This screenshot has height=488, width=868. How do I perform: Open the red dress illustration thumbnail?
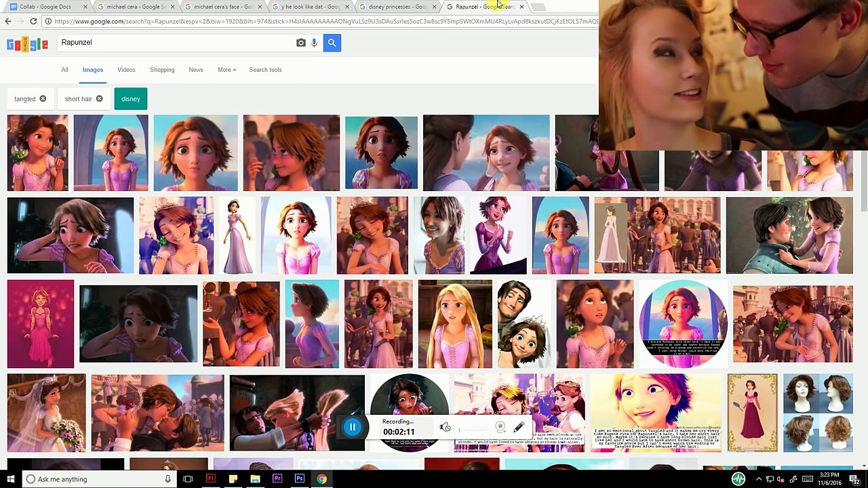coord(753,413)
